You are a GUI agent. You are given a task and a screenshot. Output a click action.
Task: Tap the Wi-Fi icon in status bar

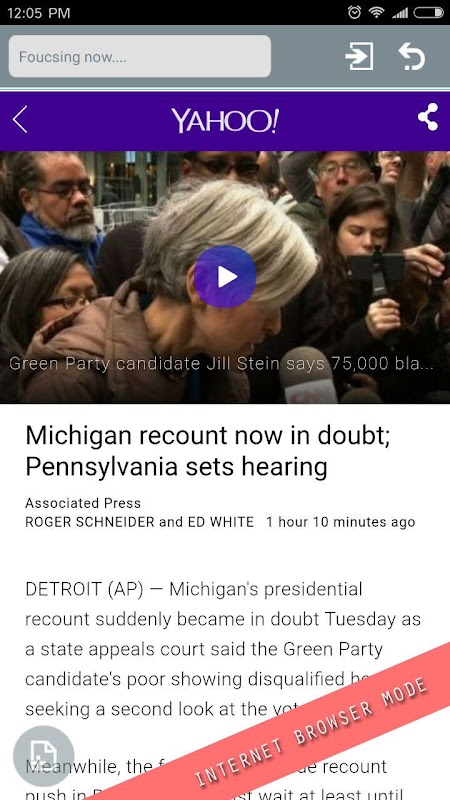[376, 12]
